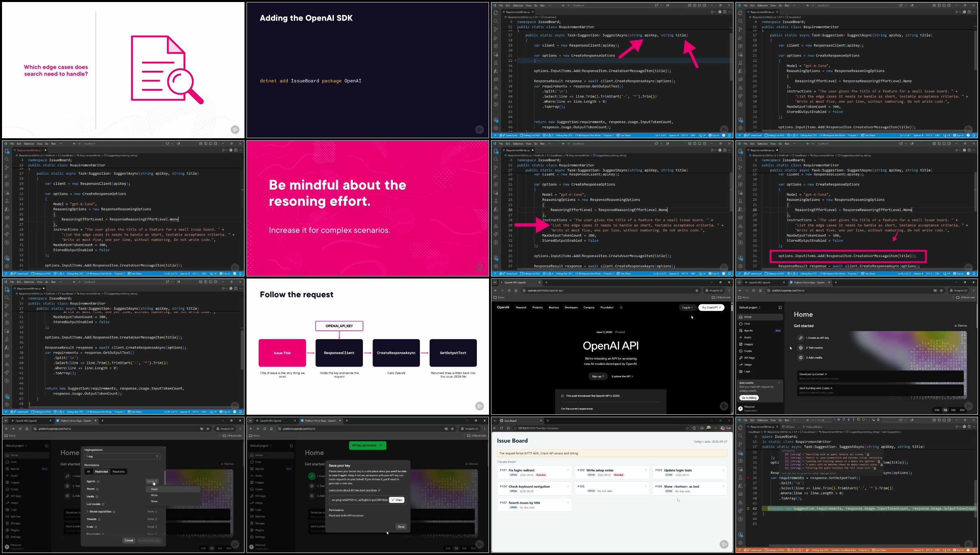Image resolution: width=980 pixels, height=555 pixels.
Task: Select Read only in the Permissions selector
Action: pyautogui.click(x=118, y=472)
